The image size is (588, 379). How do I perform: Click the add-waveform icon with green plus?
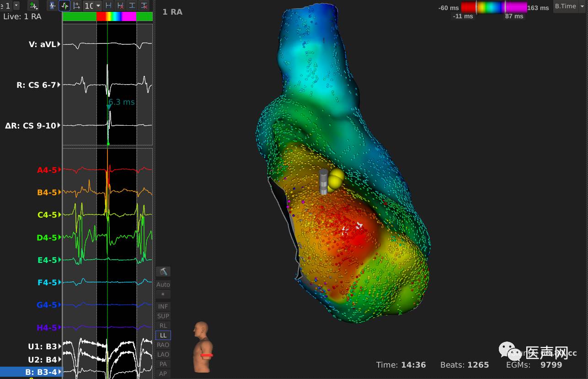pos(33,5)
